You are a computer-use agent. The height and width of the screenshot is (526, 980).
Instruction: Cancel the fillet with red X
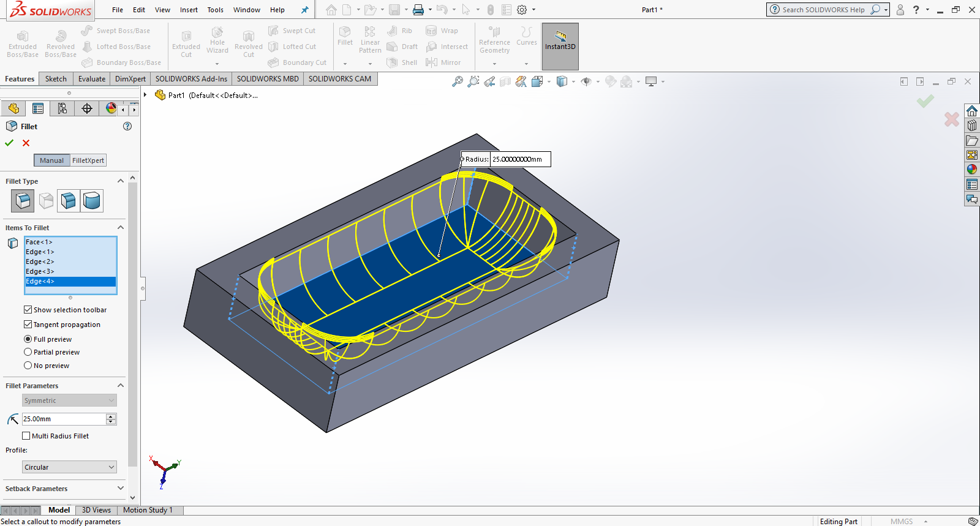click(26, 143)
